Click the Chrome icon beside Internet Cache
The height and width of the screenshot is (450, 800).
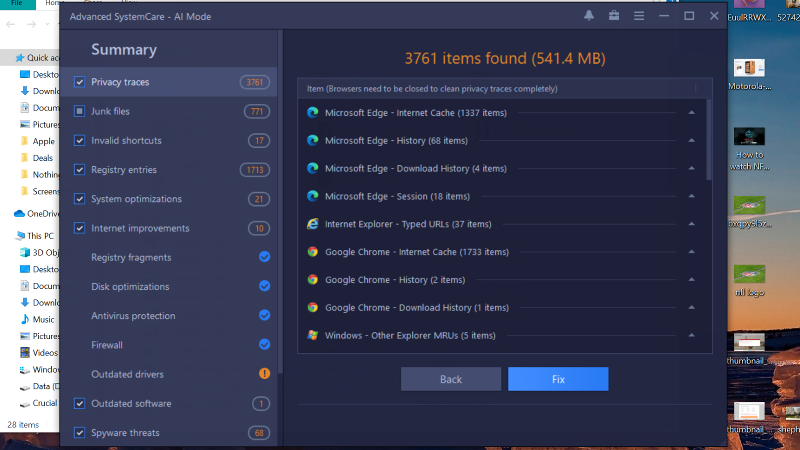tap(313, 252)
